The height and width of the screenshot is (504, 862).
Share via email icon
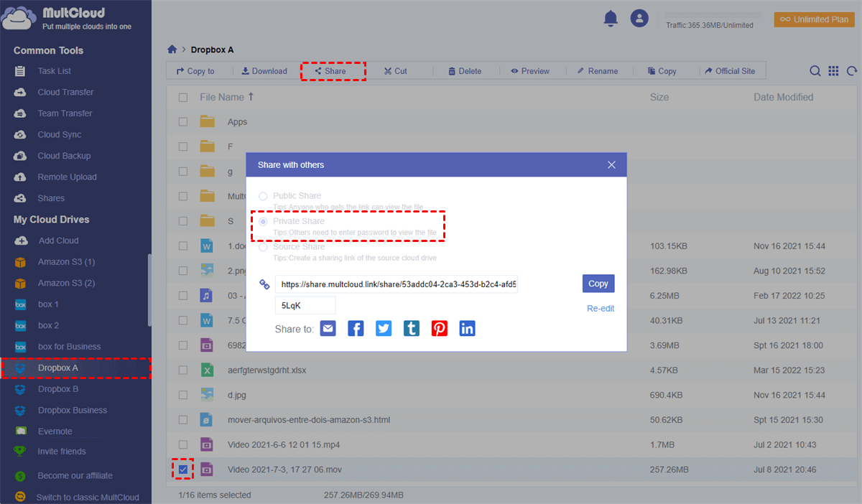pos(328,328)
